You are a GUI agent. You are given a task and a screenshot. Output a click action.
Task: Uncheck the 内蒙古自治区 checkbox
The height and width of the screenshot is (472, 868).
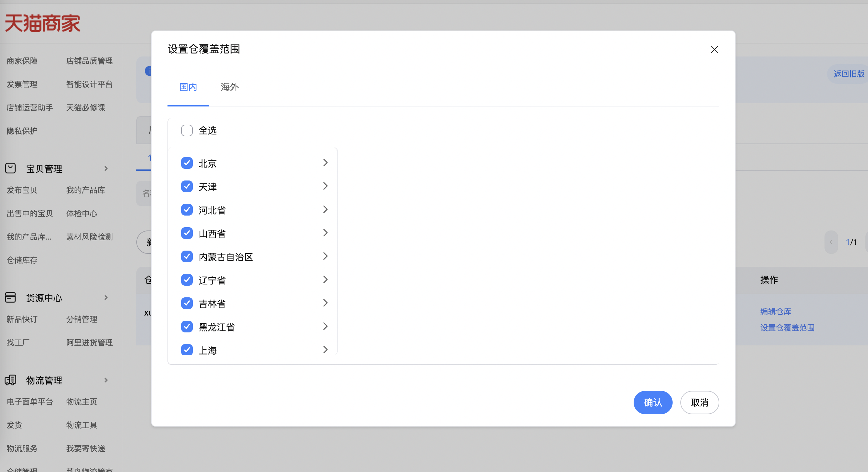tap(187, 256)
